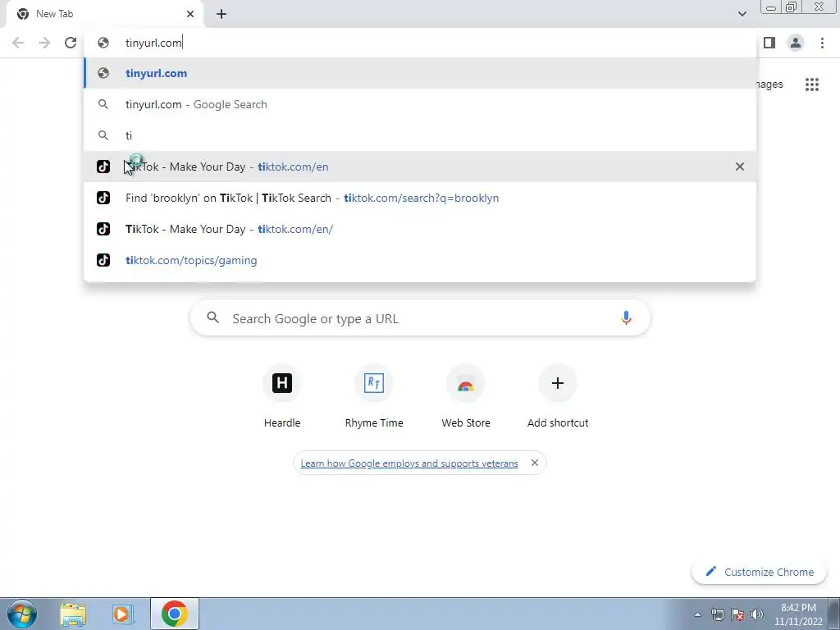
Task: Click the Show desktop strip on taskbar
Action: click(x=834, y=614)
